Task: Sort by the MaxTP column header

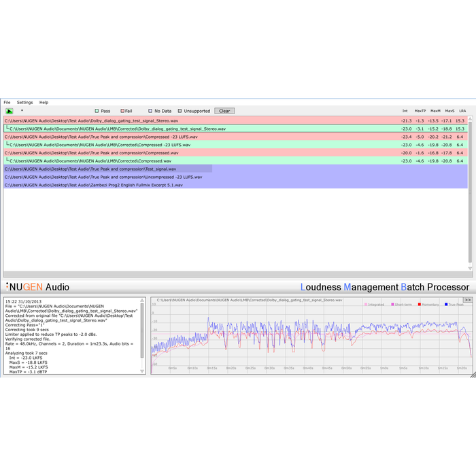Action: tap(420, 111)
